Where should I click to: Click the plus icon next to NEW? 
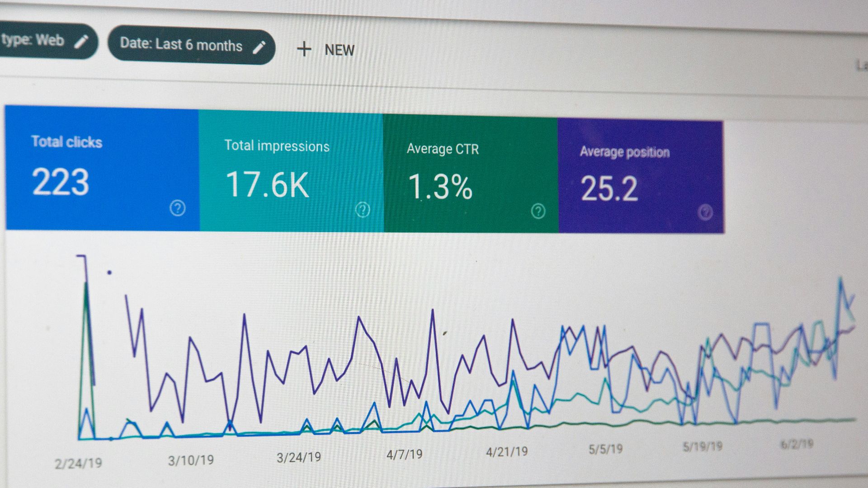[304, 50]
